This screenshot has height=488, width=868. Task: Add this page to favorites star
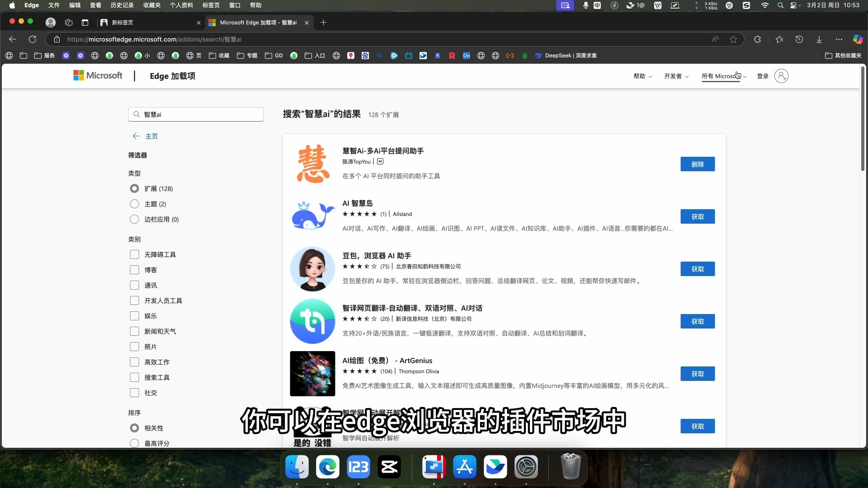[733, 39]
